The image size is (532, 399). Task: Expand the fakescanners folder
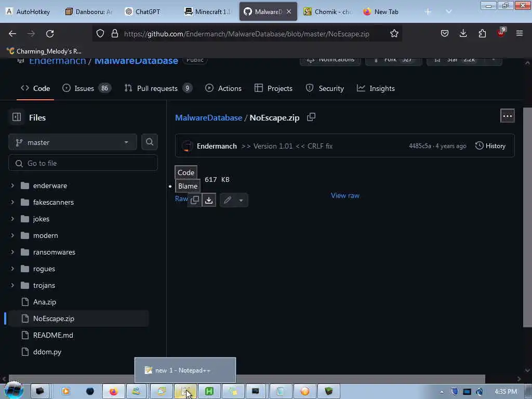12,202
